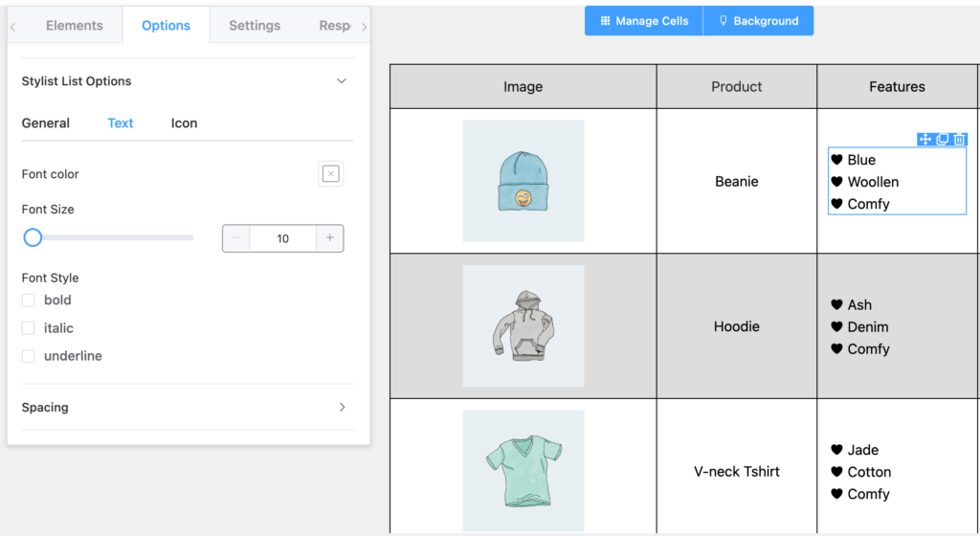This screenshot has height=536, width=980.
Task: Select the Text sub-tab
Action: click(120, 123)
